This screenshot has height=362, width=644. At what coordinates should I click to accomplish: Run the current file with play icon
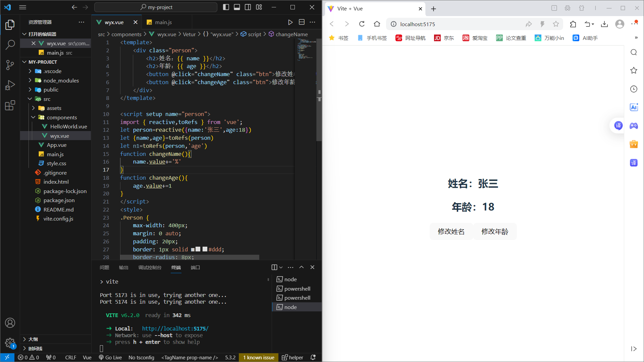pyautogui.click(x=290, y=22)
